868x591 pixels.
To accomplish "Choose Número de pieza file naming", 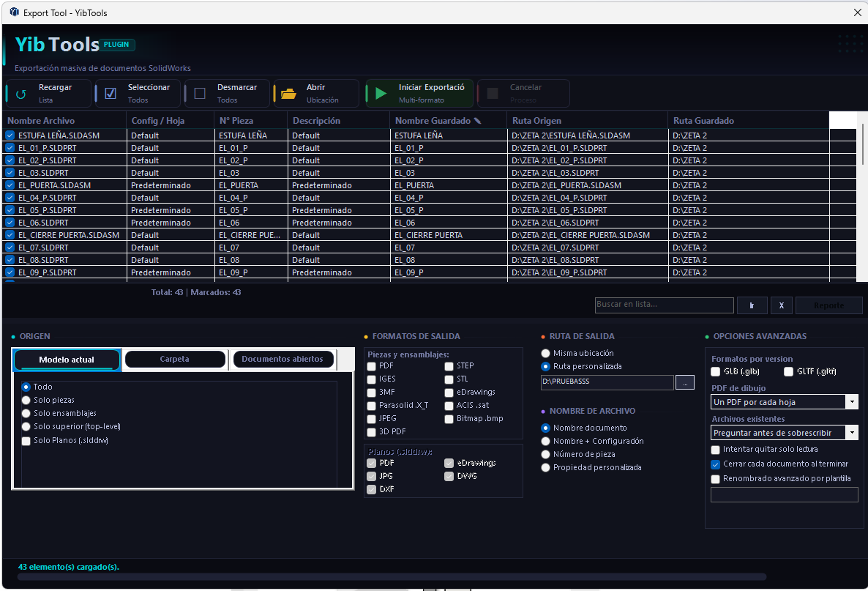I will tap(546, 455).
